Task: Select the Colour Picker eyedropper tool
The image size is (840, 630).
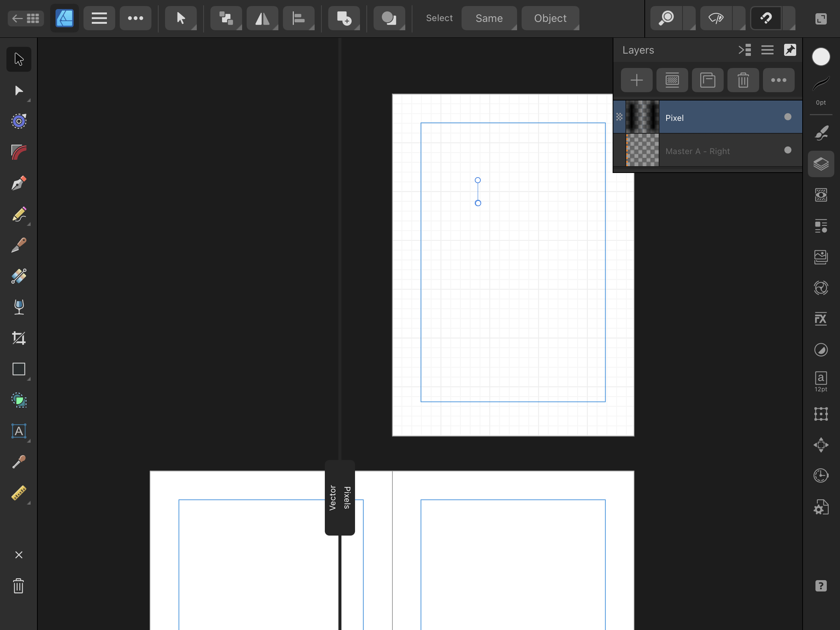Action: click(19, 462)
